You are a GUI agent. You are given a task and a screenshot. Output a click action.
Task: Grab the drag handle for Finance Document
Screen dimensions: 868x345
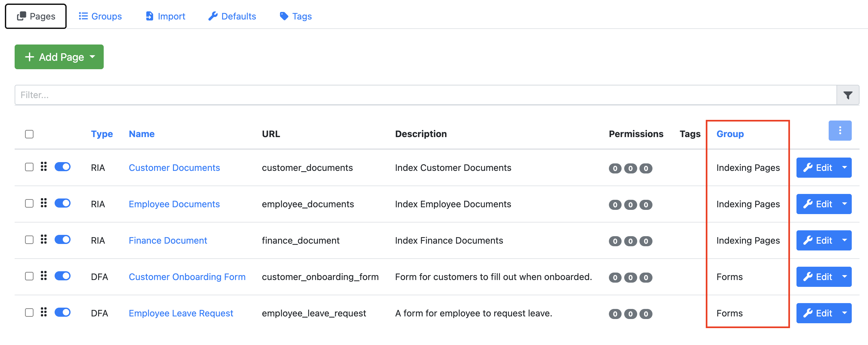pyautogui.click(x=44, y=239)
